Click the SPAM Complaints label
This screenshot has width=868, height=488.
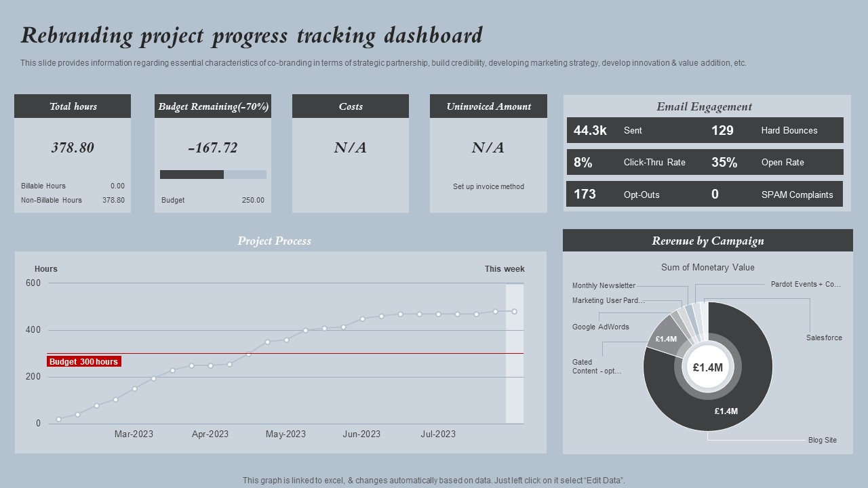tap(797, 195)
